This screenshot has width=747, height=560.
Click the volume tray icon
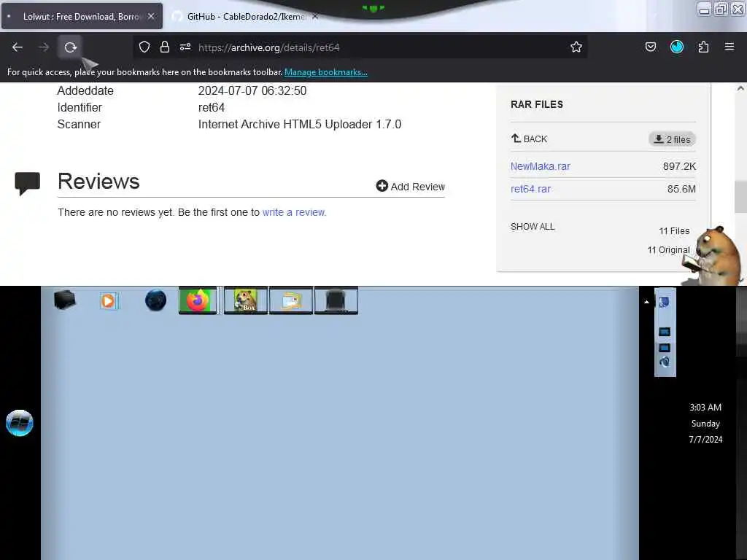(x=665, y=362)
